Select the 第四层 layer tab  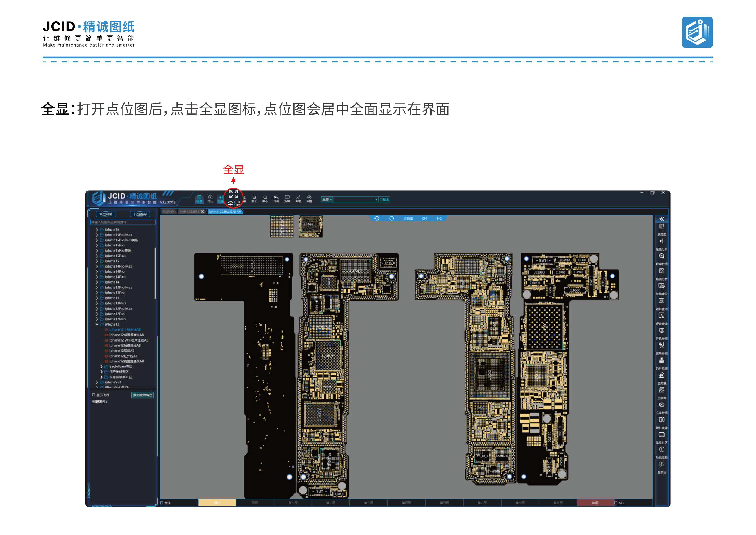click(406, 503)
